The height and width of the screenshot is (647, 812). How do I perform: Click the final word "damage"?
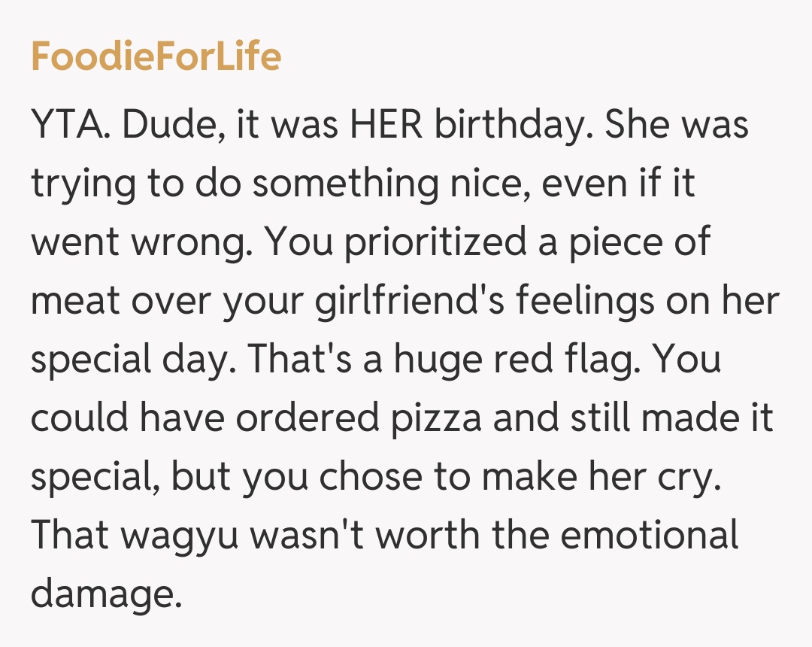tap(105, 594)
